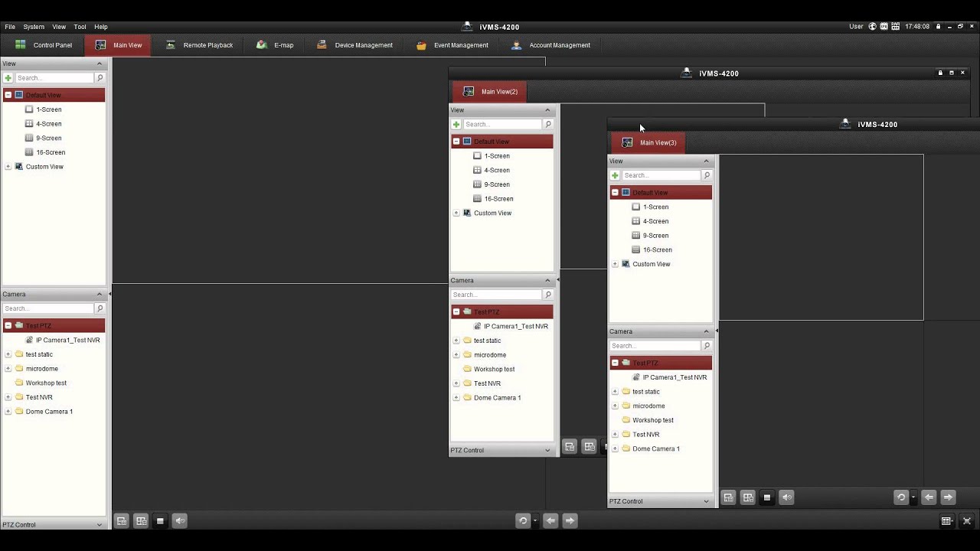980x551 pixels.
Task: Expand PTZ Control in main window
Action: (99, 525)
